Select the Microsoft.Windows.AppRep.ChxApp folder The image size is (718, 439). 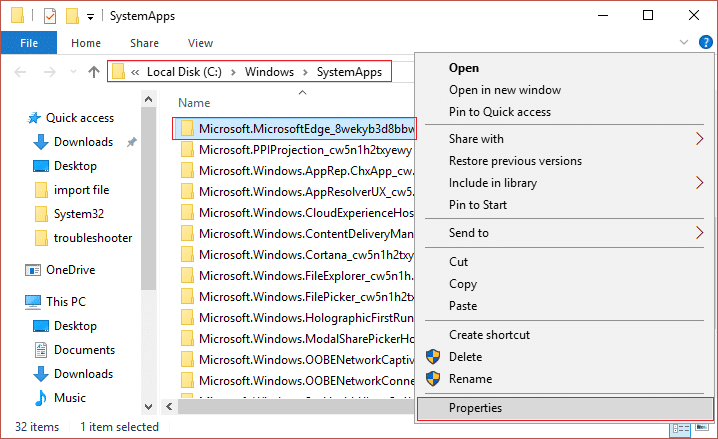[x=296, y=171]
